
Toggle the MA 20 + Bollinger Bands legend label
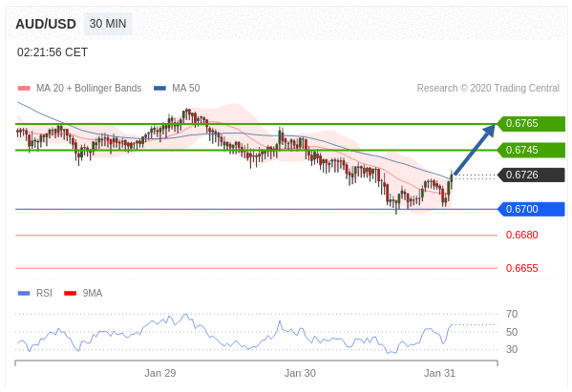[89, 88]
